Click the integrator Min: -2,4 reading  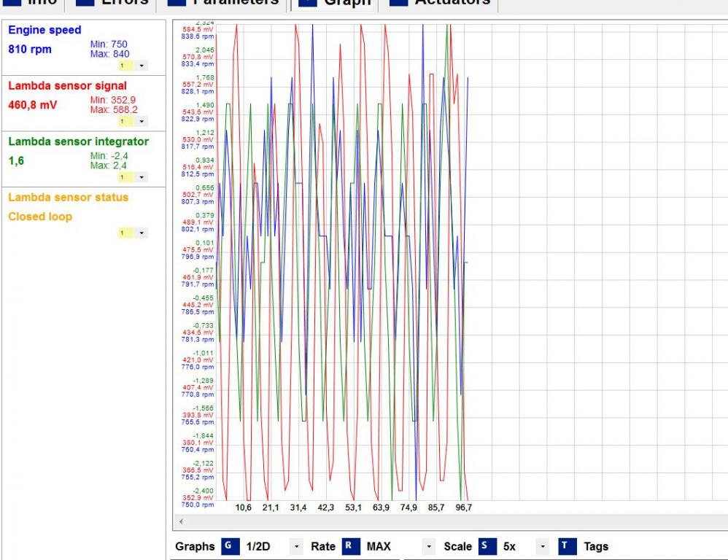pos(109,156)
